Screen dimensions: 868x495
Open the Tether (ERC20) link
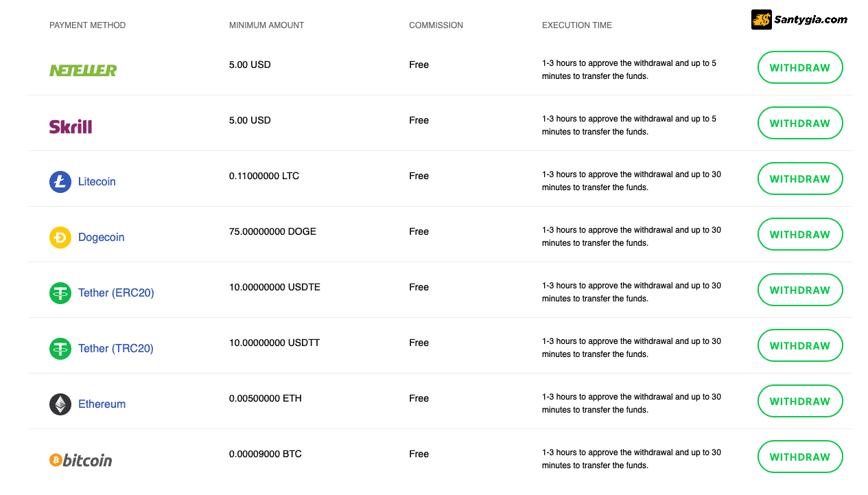116,293
